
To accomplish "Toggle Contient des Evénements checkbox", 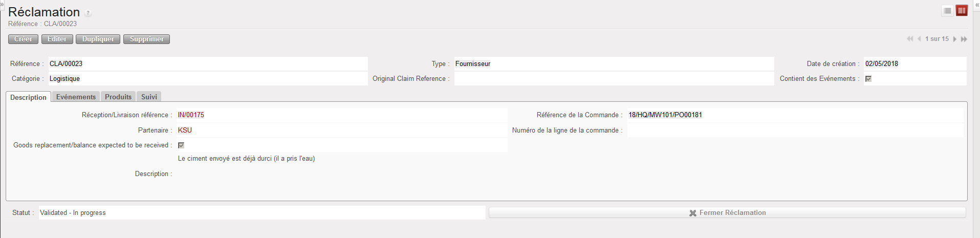I will coord(868,79).
